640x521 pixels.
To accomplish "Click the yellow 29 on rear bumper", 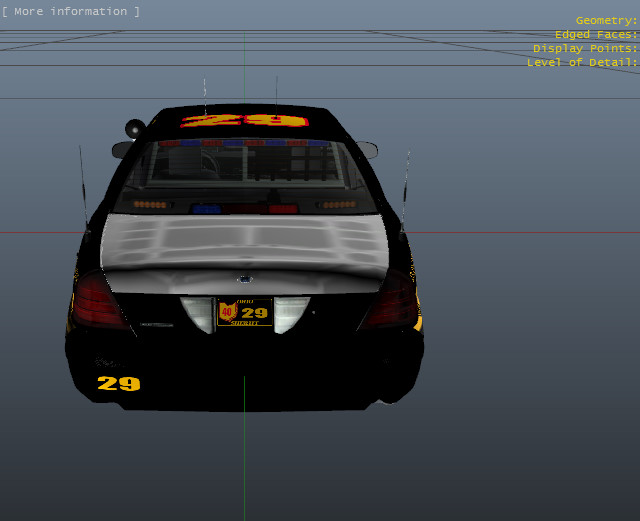I will [118, 383].
